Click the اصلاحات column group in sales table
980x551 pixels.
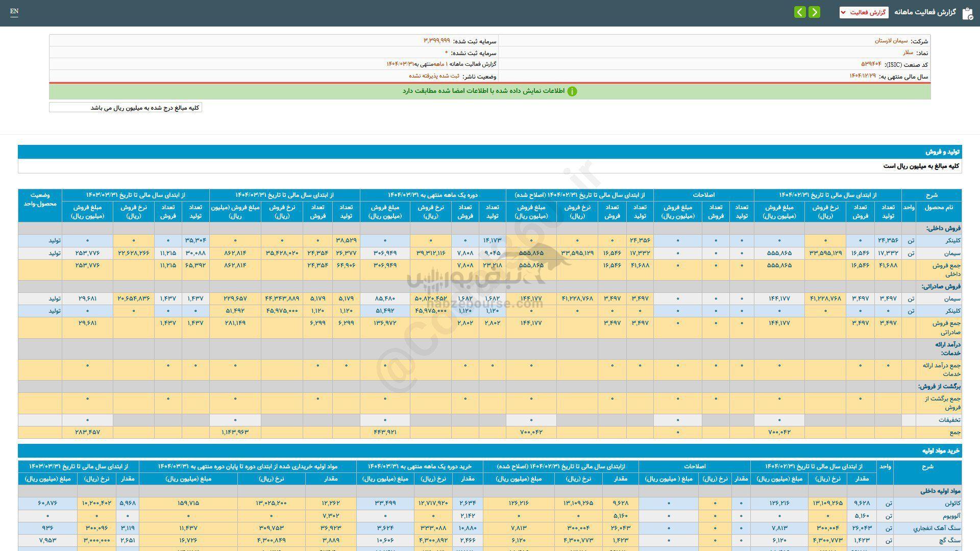(703, 195)
